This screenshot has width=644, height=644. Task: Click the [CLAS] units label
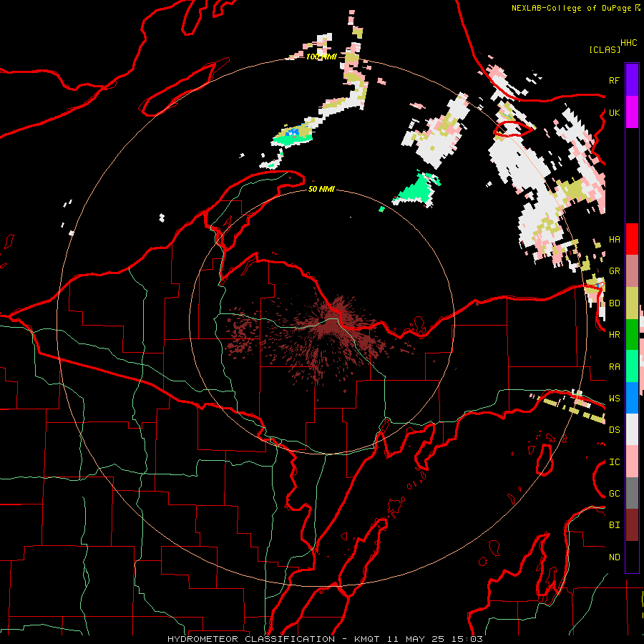coord(605,49)
